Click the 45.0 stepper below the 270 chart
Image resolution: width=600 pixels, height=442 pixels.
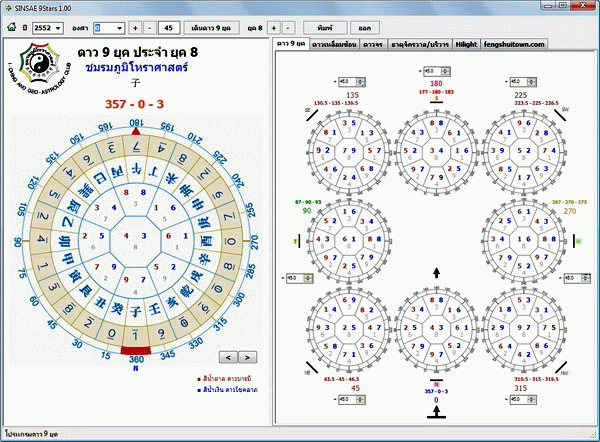[x=577, y=278]
